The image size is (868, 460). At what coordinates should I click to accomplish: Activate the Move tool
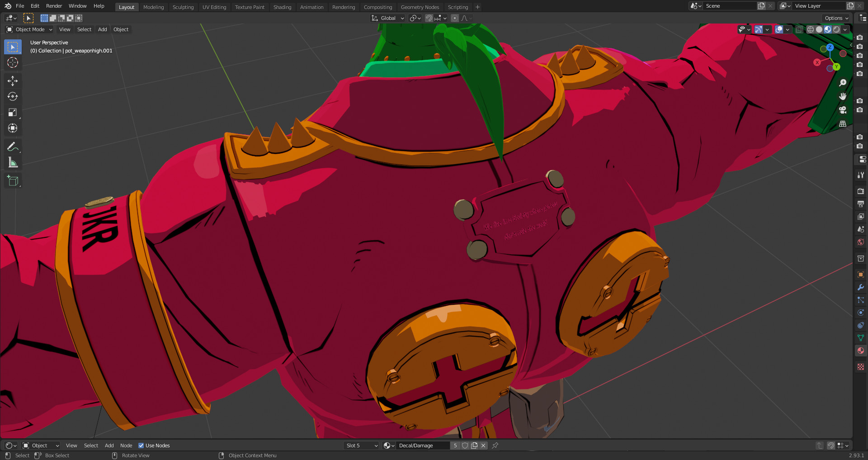pos(13,81)
